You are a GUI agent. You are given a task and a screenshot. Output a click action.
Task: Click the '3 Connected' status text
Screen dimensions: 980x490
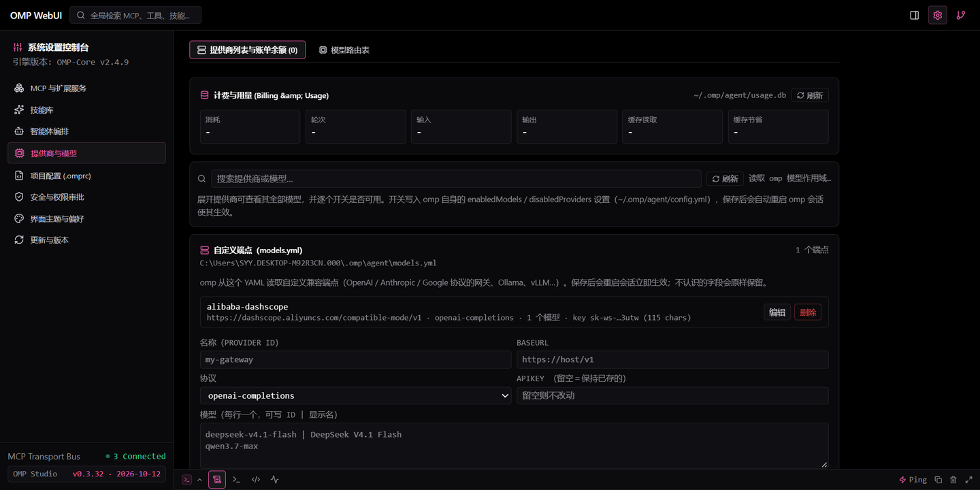tap(140, 457)
